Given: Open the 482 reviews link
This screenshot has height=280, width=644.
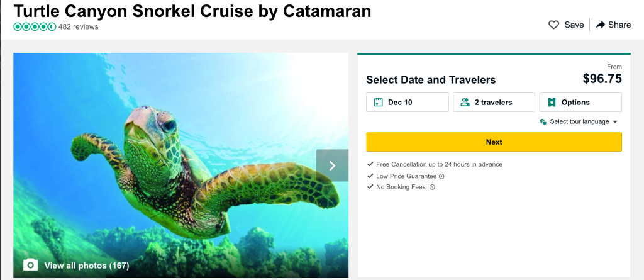Looking at the screenshot, I should (x=78, y=27).
